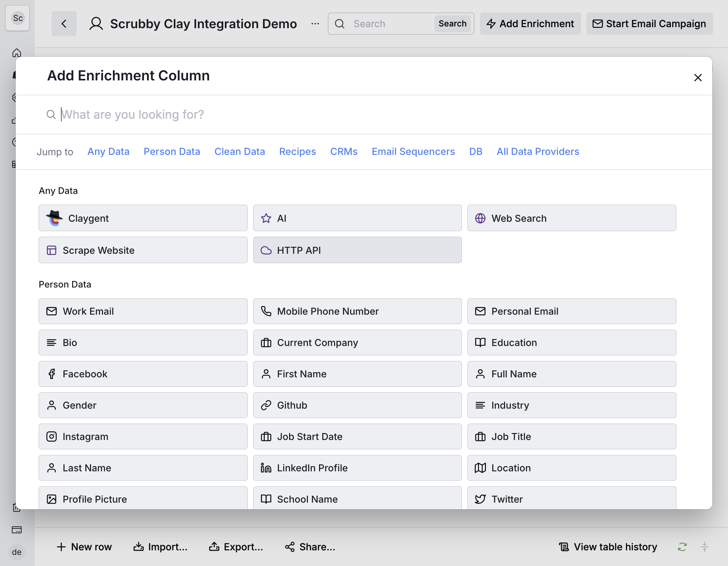Start an email campaign
The image size is (728, 566).
pos(649,24)
